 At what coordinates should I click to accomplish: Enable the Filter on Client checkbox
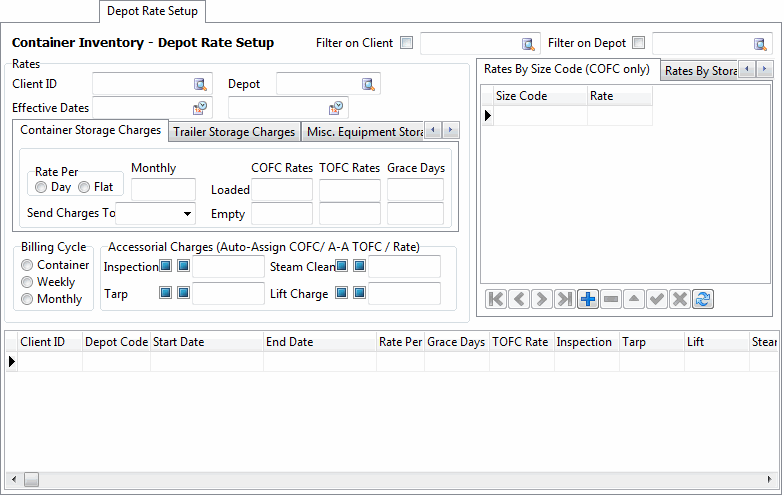click(406, 43)
